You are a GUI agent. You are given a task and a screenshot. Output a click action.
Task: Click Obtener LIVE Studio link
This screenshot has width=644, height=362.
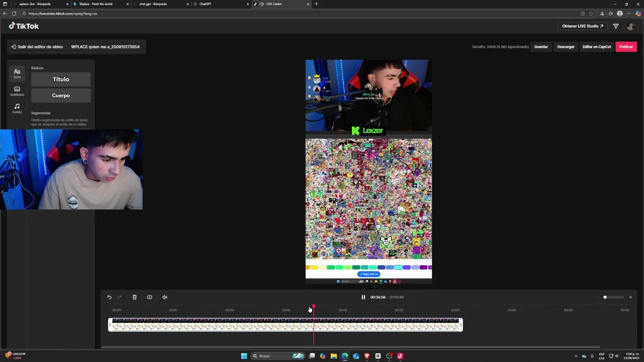582,26
